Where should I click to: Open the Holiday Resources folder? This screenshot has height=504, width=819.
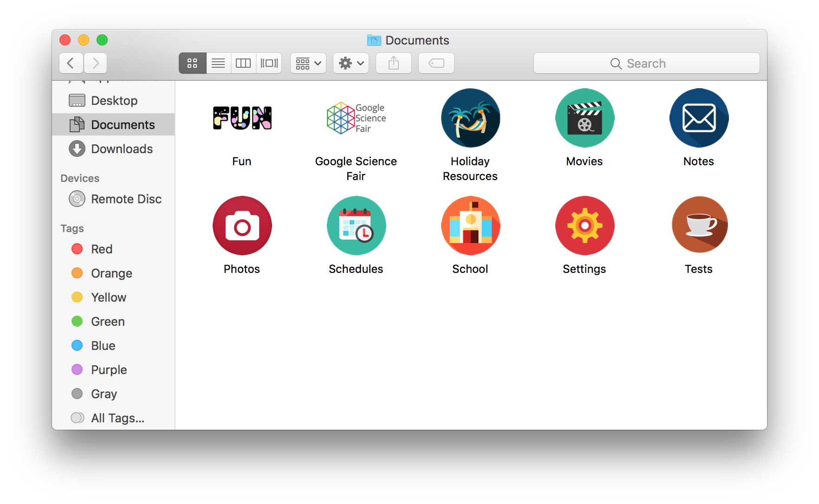click(x=470, y=118)
